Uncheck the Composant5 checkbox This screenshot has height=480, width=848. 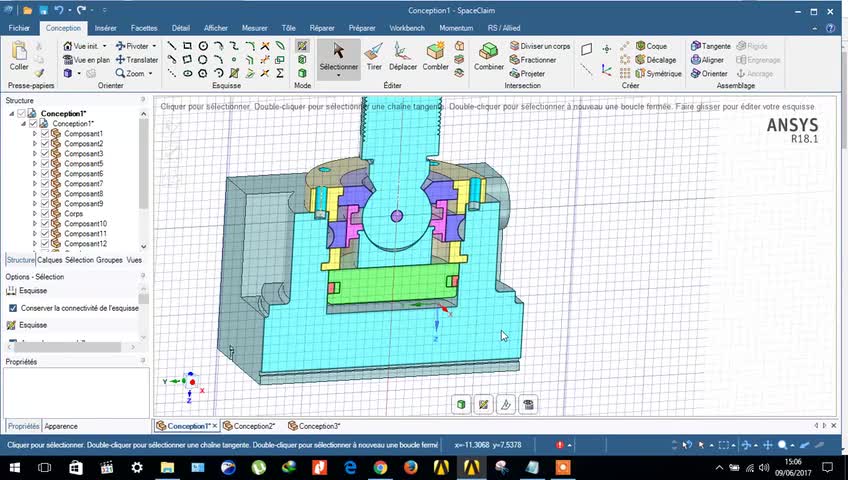(x=45, y=164)
